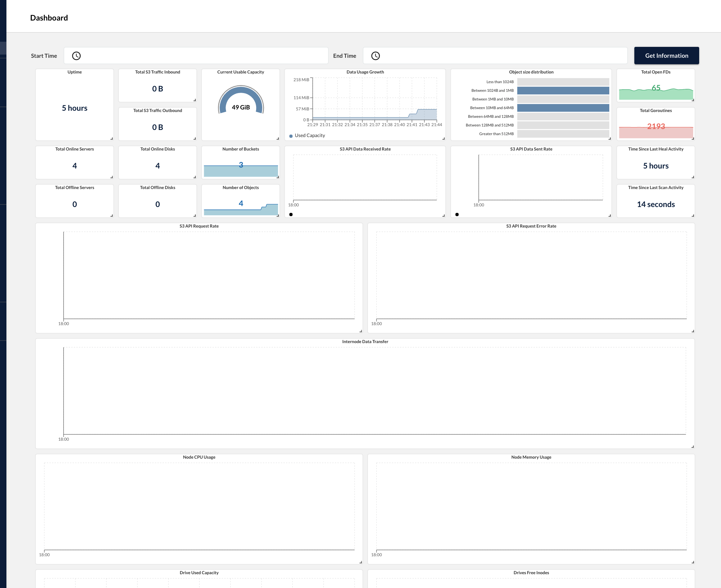Click the Less than 1024B bar

click(563, 82)
